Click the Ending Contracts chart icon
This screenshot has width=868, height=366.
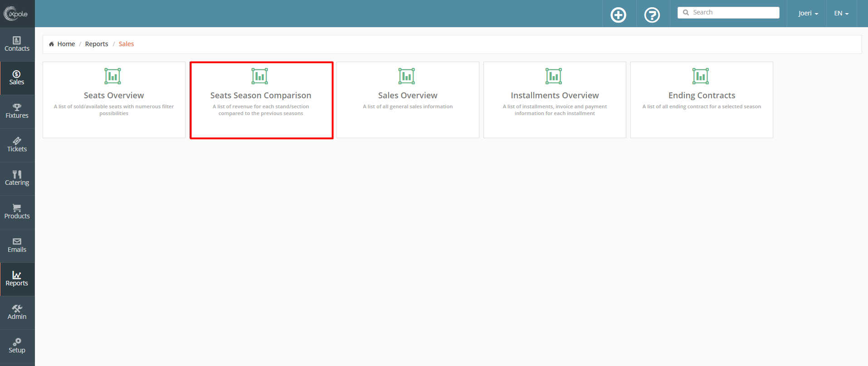(701, 76)
